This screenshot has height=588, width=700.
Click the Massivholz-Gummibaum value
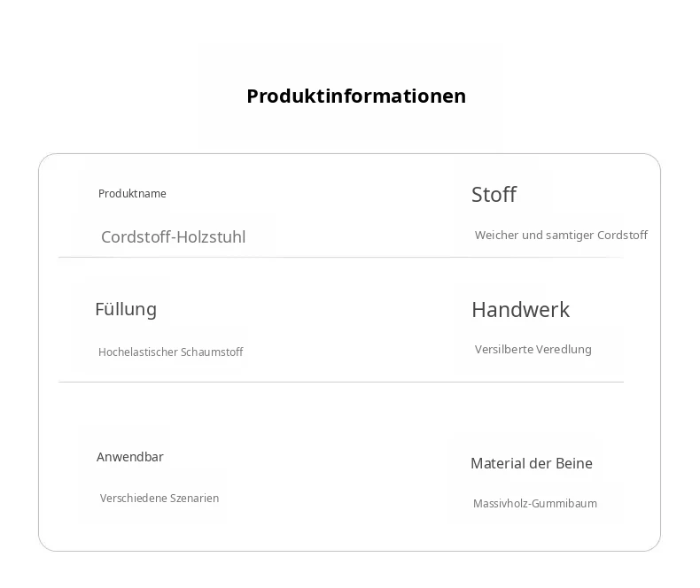[535, 503]
